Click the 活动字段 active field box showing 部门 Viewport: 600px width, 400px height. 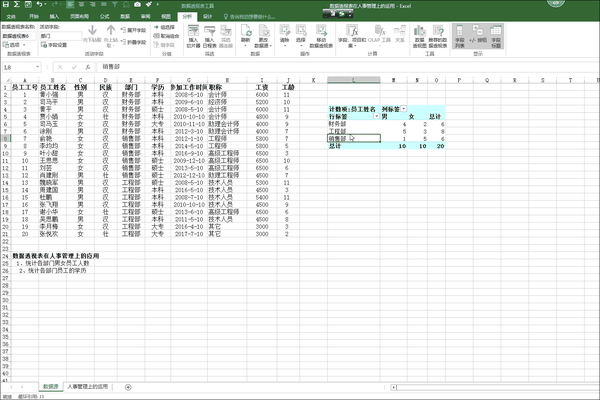[x=61, y=36]
